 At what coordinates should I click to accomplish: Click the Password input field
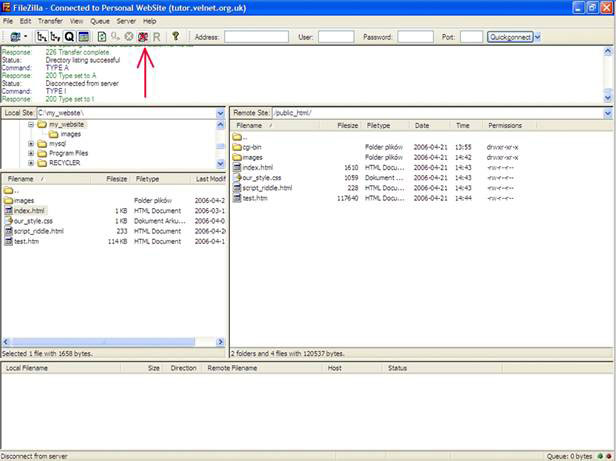click(x=415, y=37)
